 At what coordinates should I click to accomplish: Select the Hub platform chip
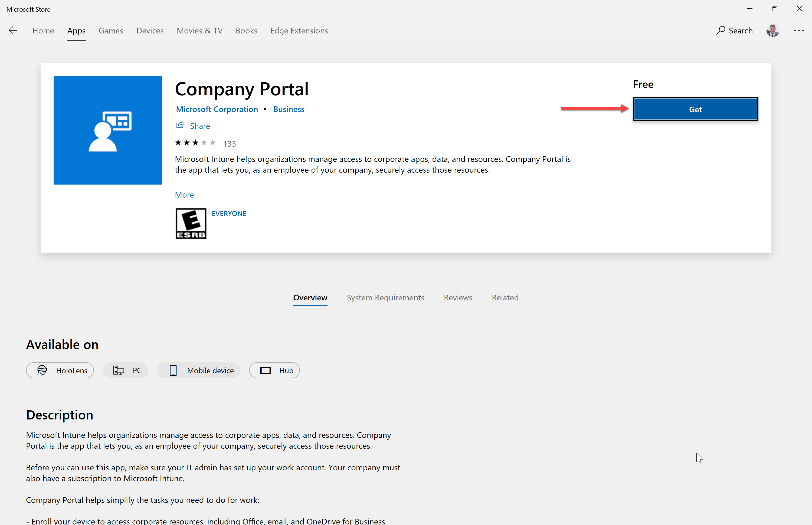click(274, 370)
